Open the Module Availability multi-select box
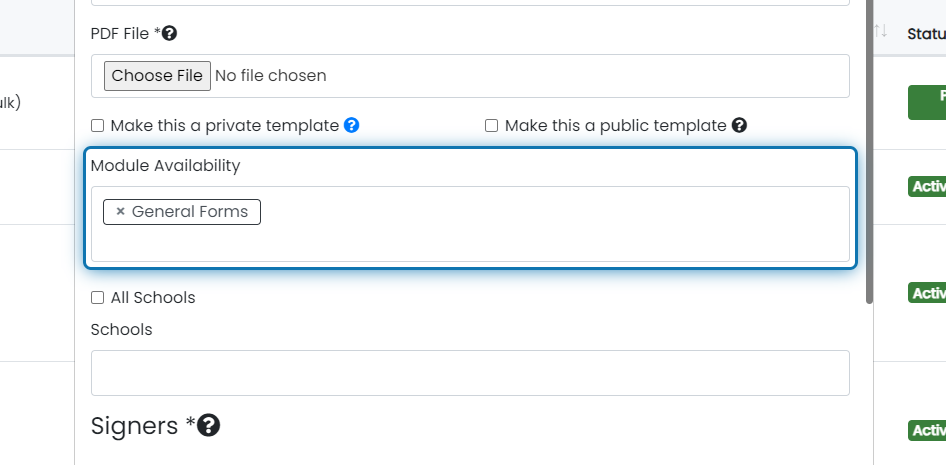The height and width of the screenshot is (465, 946). click(470, 224)
